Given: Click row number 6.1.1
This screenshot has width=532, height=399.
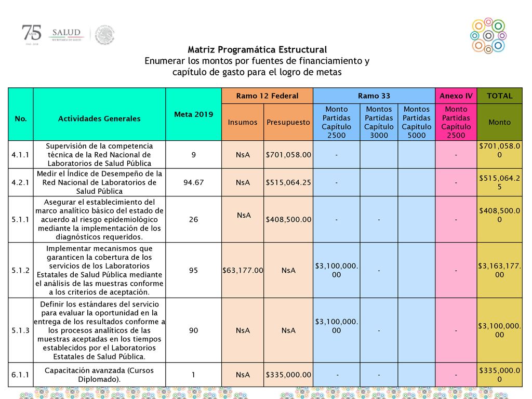Looking at the screenshot, I should 20,375.
